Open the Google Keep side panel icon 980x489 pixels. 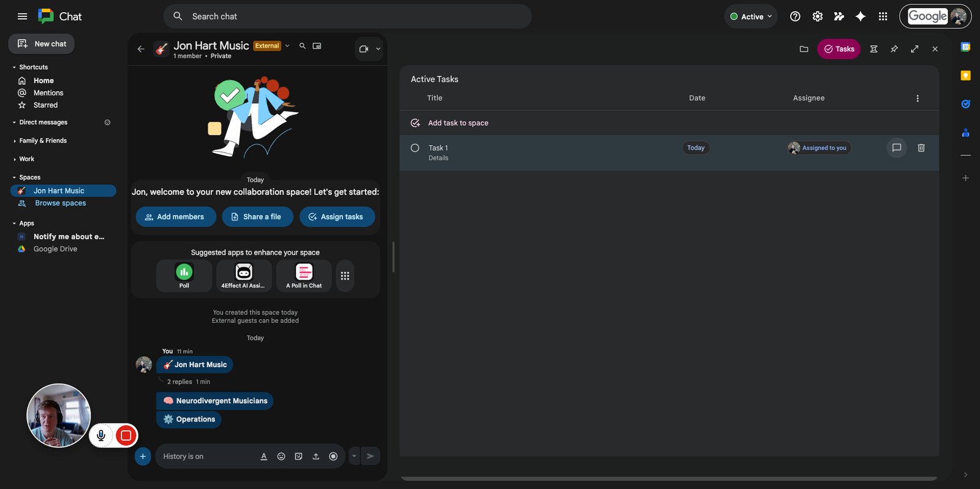click(x=965, y=75)
